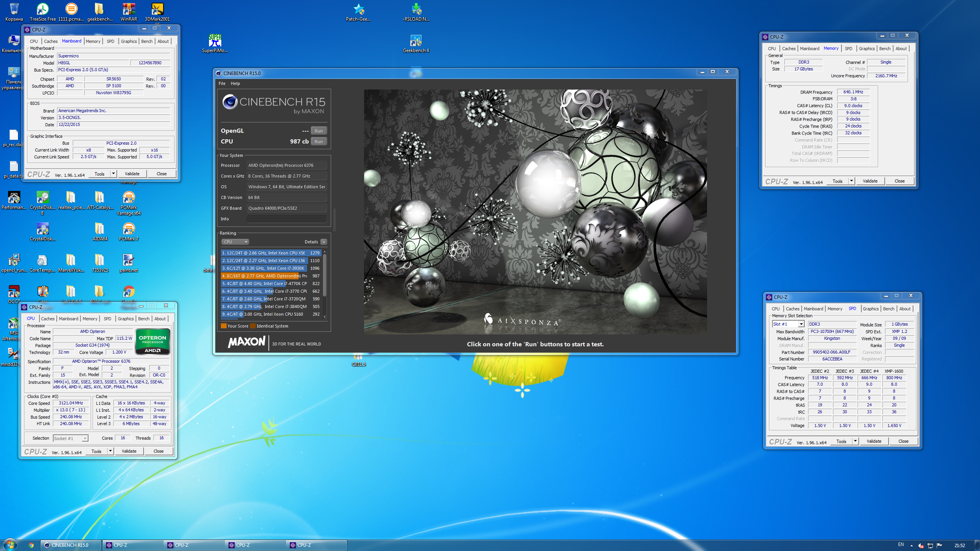Switch to Memory tab in Mainboard CPU-Z window
This screenshot has width=980, height=551.
[x=93, y=41]
